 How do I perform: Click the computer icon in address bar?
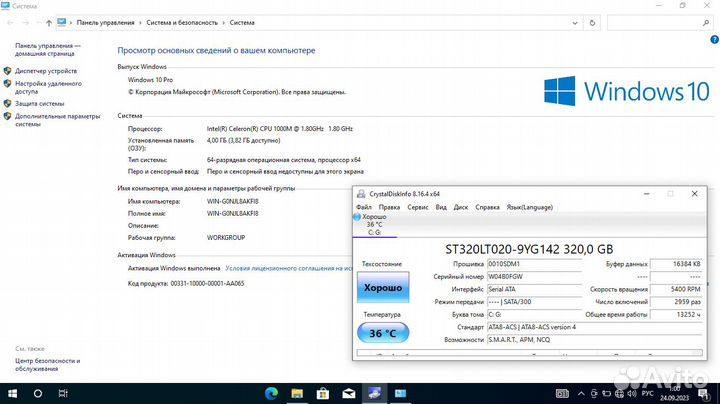coord(62,22)
